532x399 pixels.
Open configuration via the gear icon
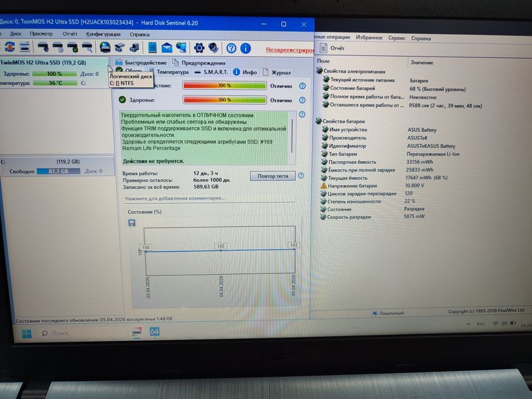[x=199, y=48]
